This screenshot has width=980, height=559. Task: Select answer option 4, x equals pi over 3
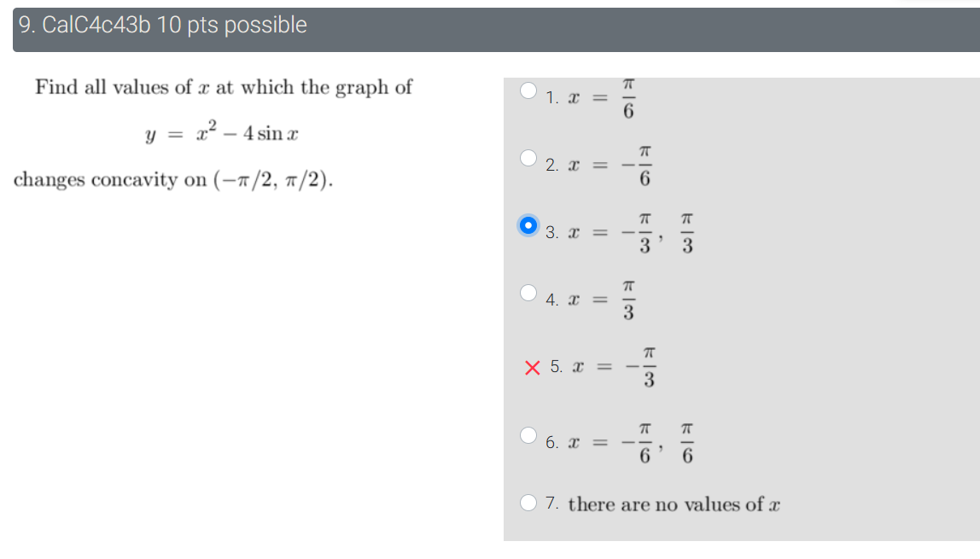click(x=527, y=294)
